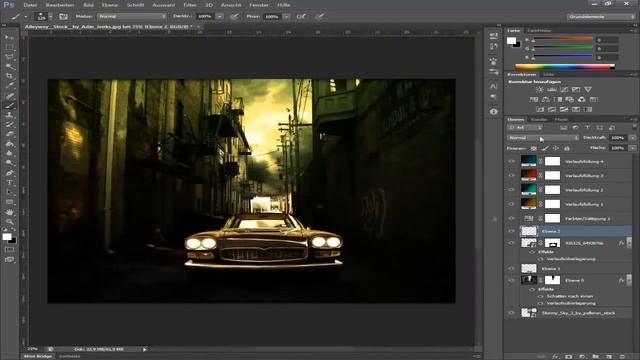This screenshot has height=360, width=640.
Task: Click the Mini Bridge tab at bottom
Action: point(38,356)
